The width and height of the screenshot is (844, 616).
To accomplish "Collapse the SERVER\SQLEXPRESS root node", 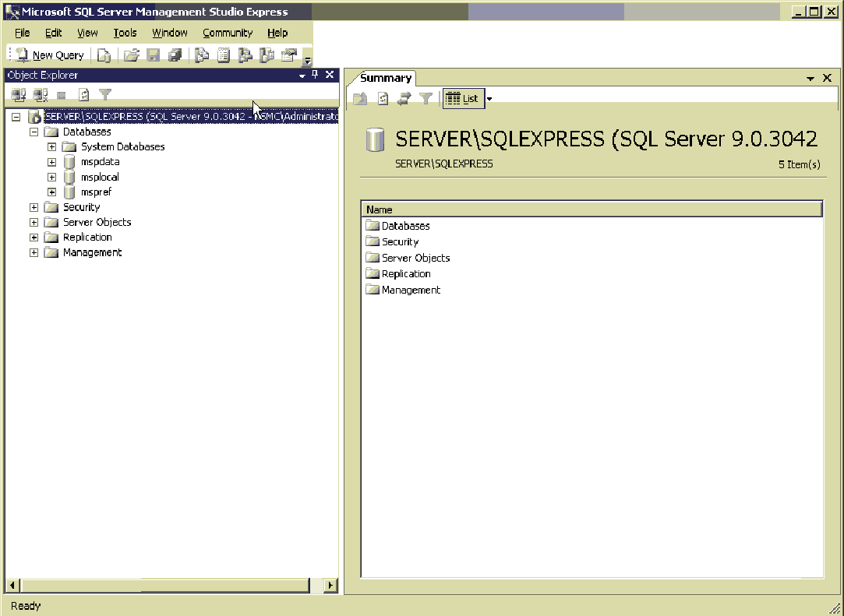I will click(x=16, y=117).
